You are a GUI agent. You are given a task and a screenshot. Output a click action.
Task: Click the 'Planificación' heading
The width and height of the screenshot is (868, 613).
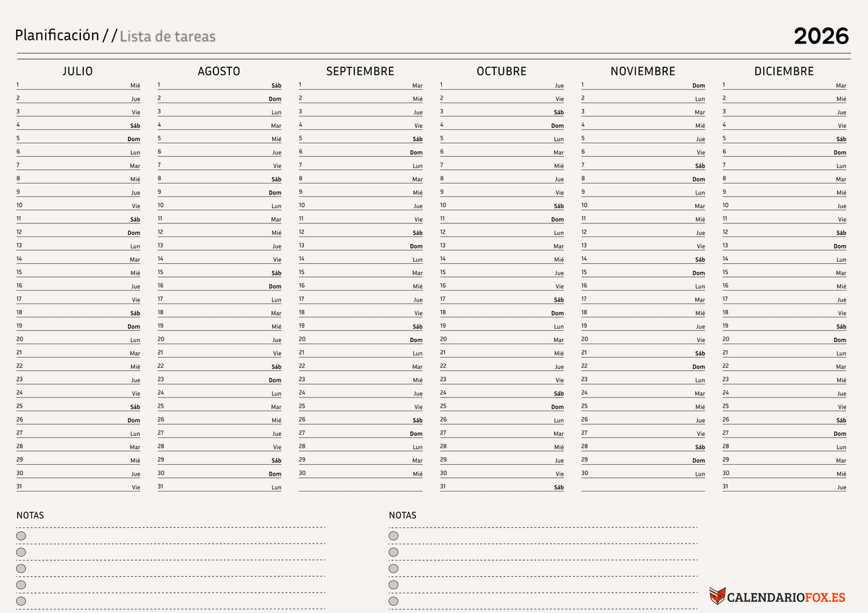coord(58,35)
